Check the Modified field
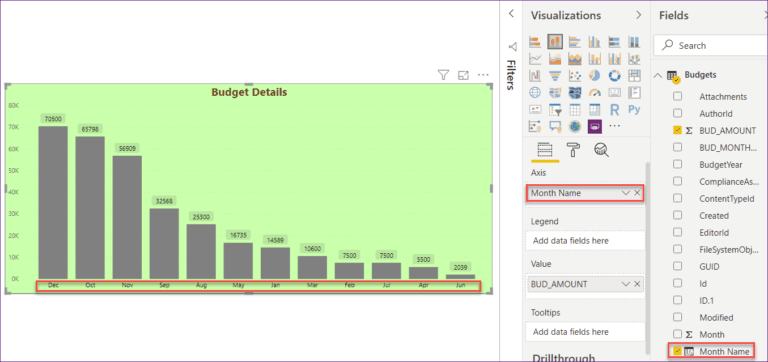Viewport: 768px width, 362px height. pos(677,317)
